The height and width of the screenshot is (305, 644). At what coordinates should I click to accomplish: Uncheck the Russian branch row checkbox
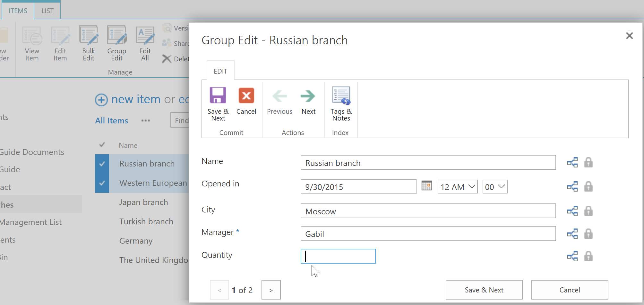(102, 164)
